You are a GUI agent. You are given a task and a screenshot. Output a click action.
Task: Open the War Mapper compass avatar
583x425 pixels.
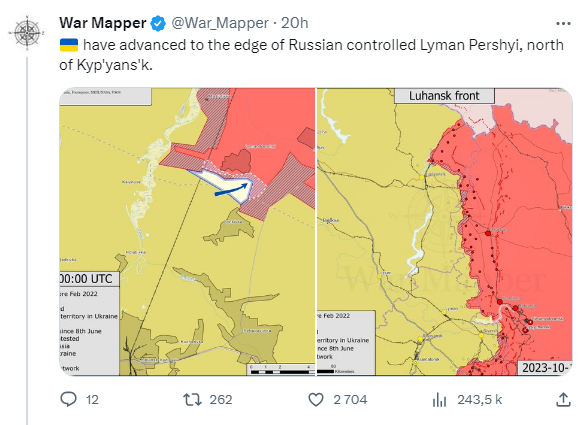click(27, 33)
